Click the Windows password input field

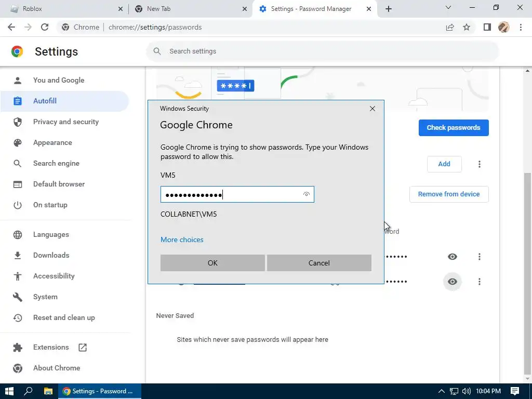[x=237, y=194]
